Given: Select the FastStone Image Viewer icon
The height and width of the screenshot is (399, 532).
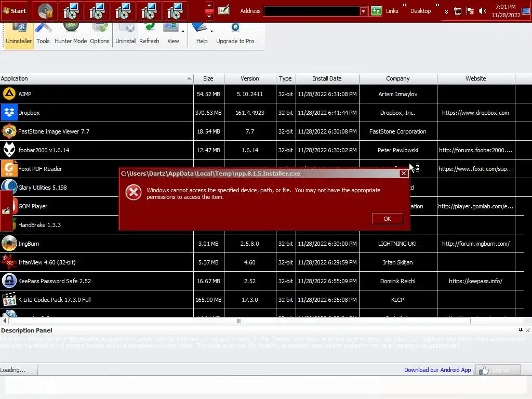Looking at the screenshot, I should [9, 131].
